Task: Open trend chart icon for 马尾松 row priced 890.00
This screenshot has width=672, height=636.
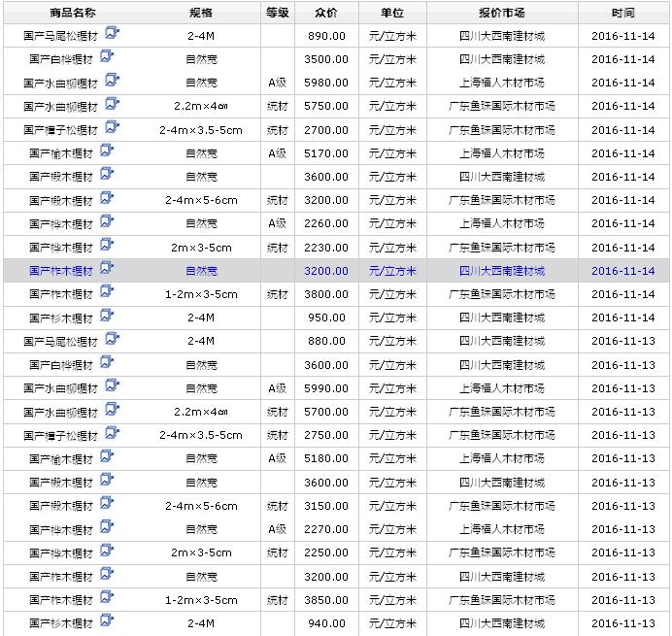Action: point(112,32)
